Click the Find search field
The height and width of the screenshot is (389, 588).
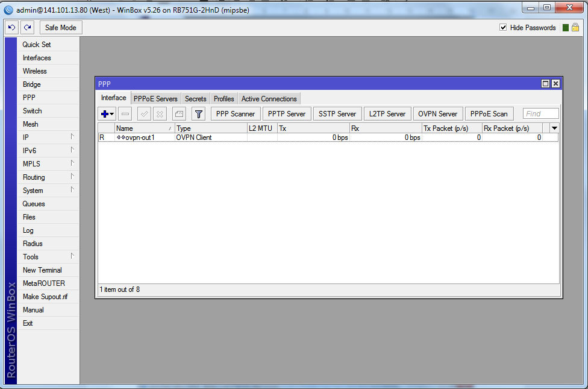pos(540,114)
